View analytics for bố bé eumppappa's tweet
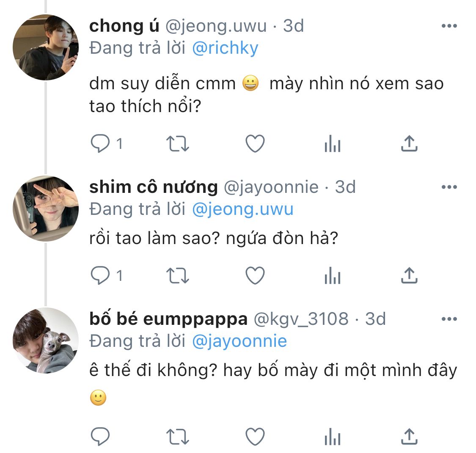This screenshot has width=476, height=453. pyautogui.click(x=332, y=436)
